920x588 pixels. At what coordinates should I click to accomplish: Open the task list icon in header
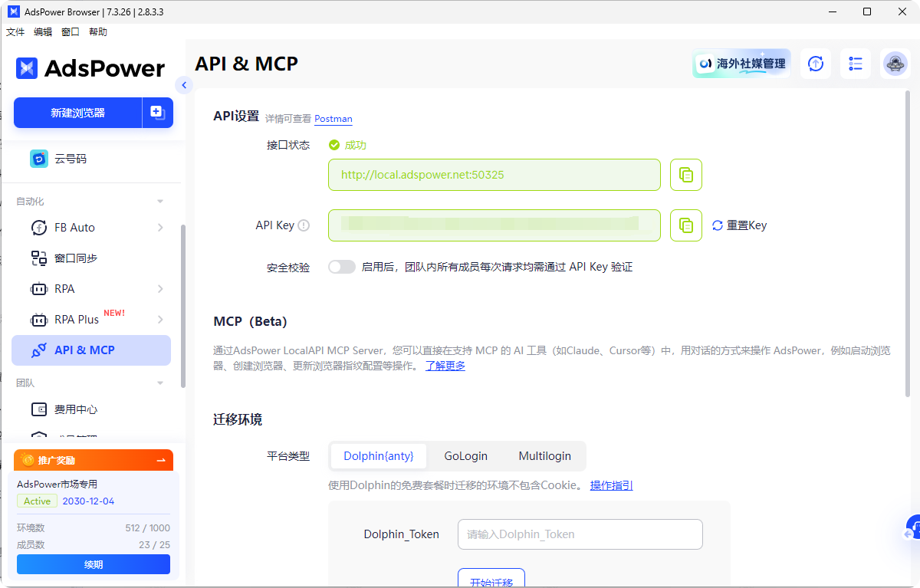click(856, 64)
